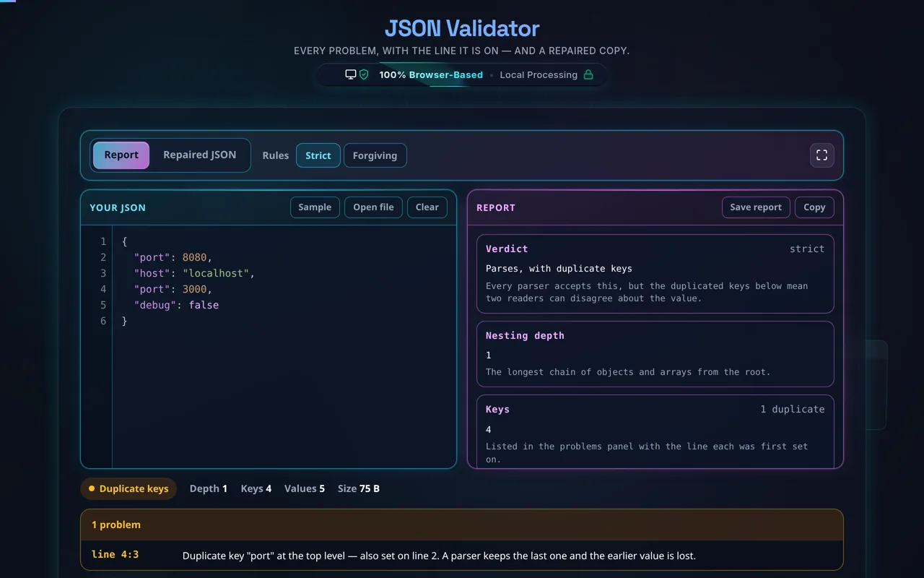Click the monitor icon in the header badge
The image size is (924, 578).
351,74
